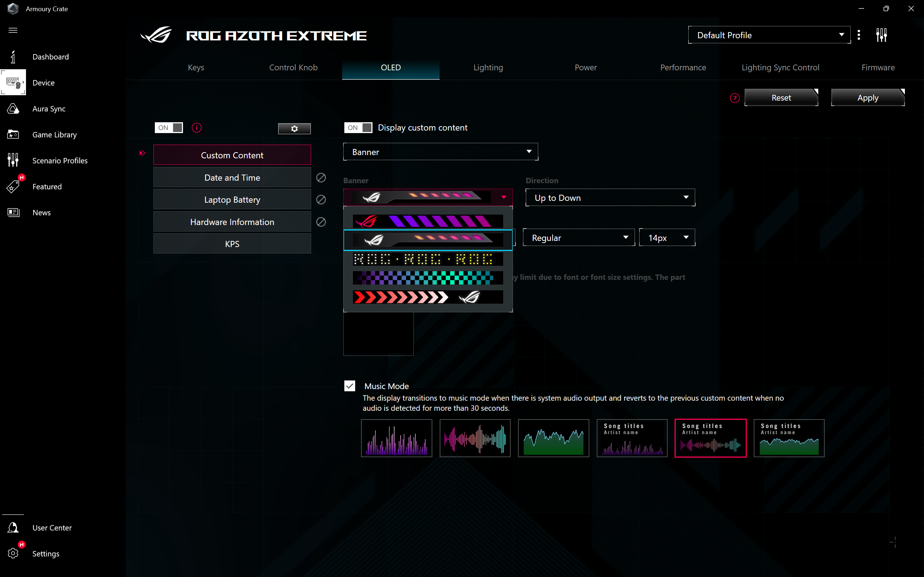The width and height of the screenshot is (924, 577).
Task: Open Aura Sync from sidebar
Action: (13, 109)
